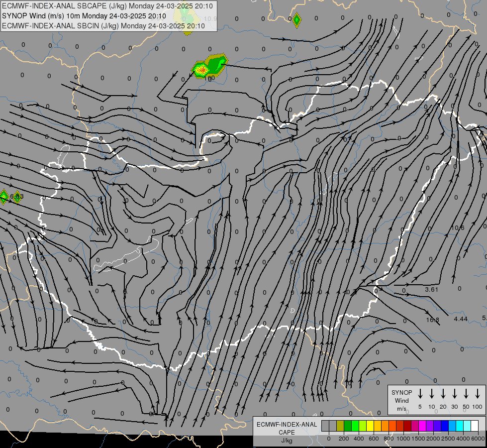Click the 'SYNOP Wind (m/s) 10m' header line

point(84,16)
